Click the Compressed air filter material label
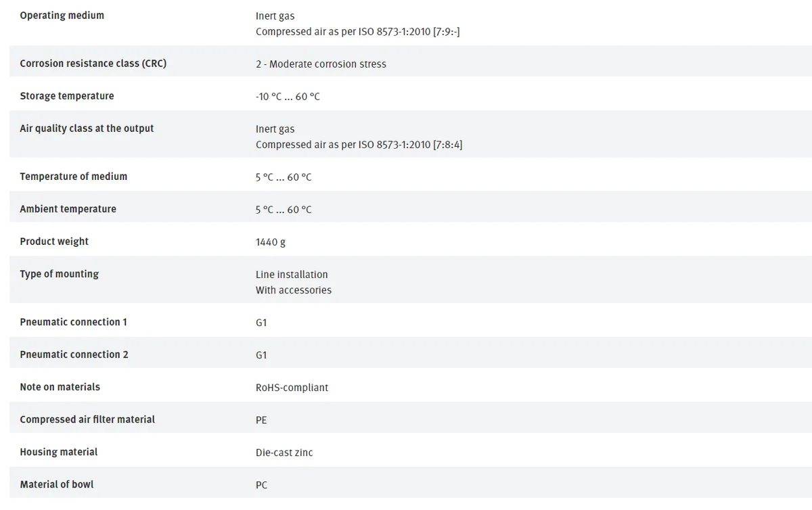This screenshot has width=812, height=510. coord(87,419)
